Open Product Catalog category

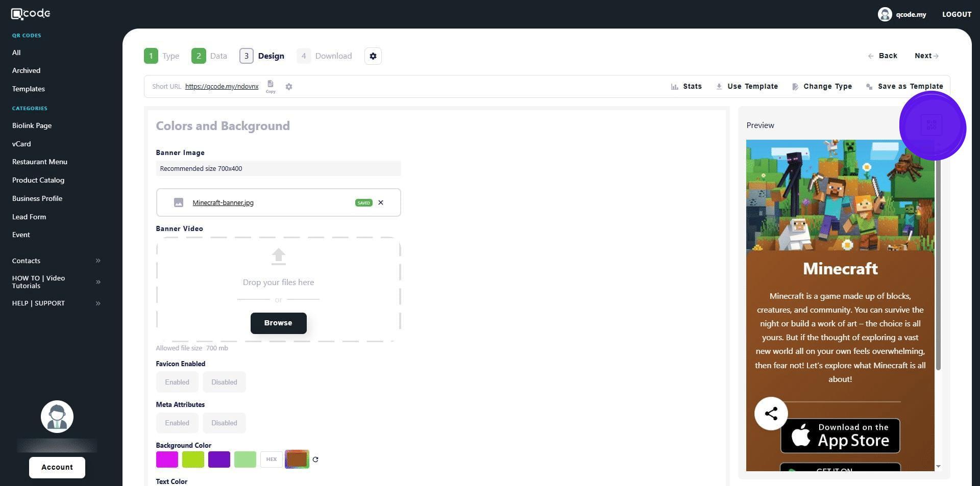coord(38,180)
